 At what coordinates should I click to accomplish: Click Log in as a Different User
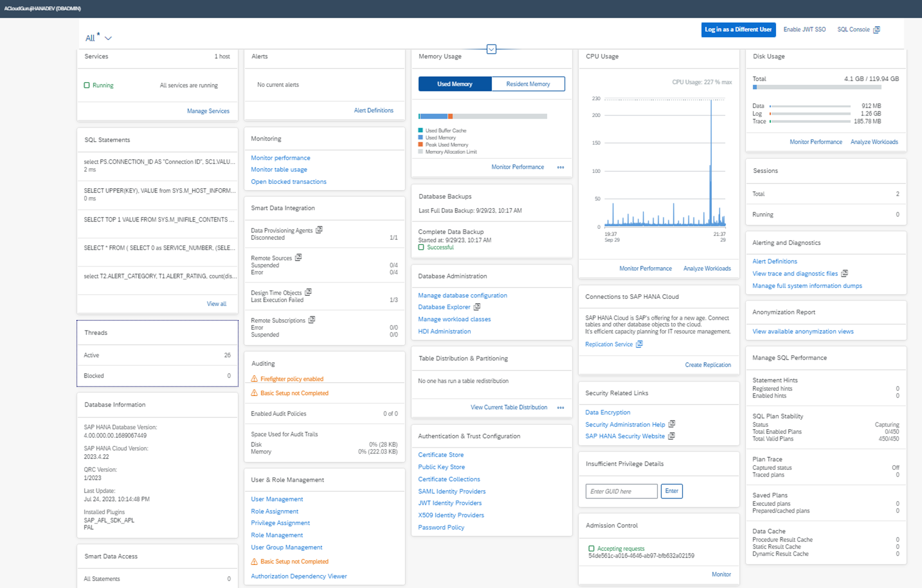pos(738,30)
